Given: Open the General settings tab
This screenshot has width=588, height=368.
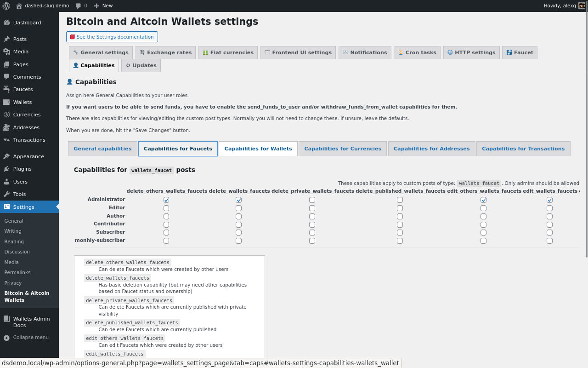Looking at the screenshot, I should click(x=101, y=52).
